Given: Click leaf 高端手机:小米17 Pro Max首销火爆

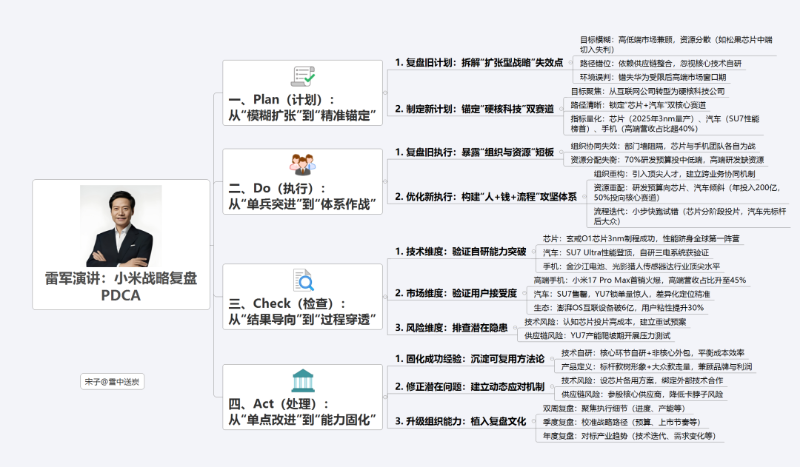Looking at the screenshot, I should (x=640, y=280).
